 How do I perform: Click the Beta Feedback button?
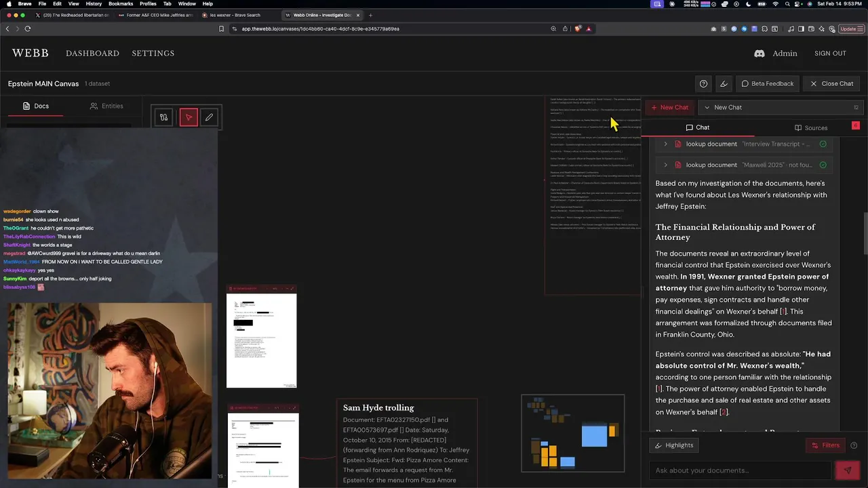coord(768,83)
